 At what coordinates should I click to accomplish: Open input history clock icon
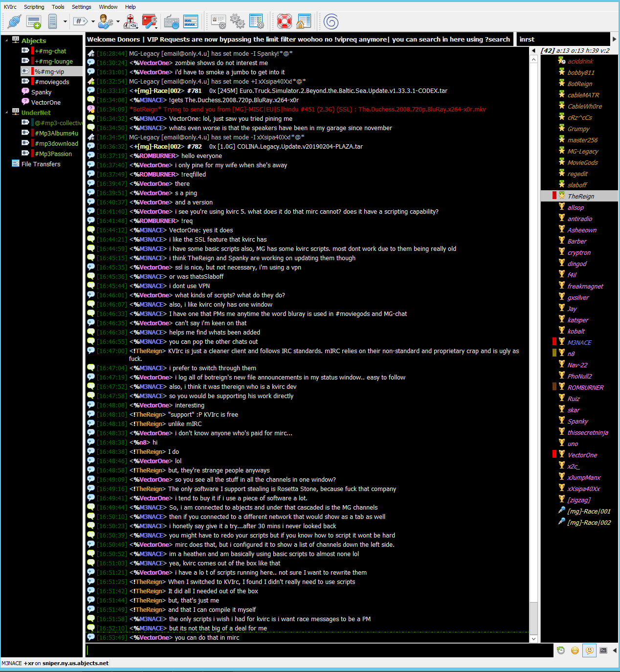coord(561,650)
